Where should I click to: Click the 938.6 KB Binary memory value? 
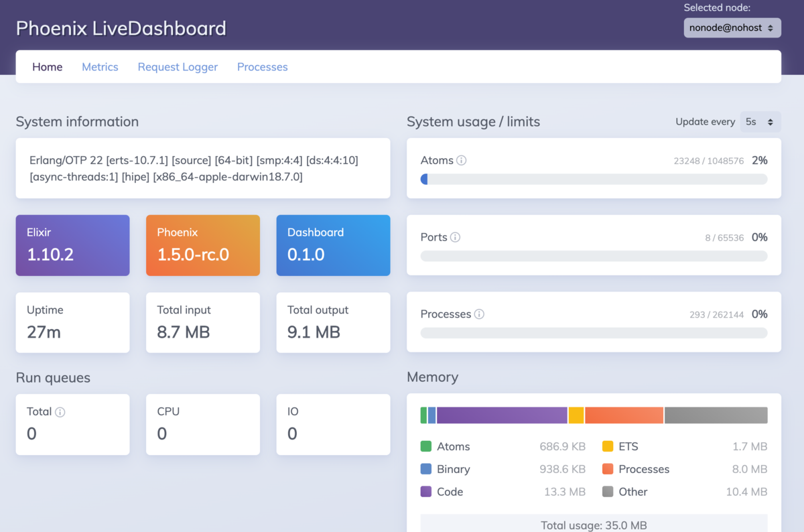563,469
